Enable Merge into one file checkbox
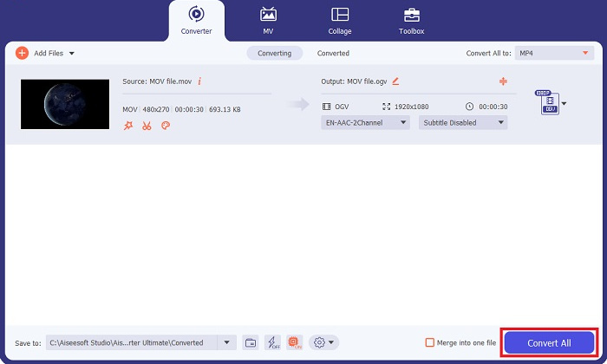Screen dimensions: 607x364 (430, 342)
